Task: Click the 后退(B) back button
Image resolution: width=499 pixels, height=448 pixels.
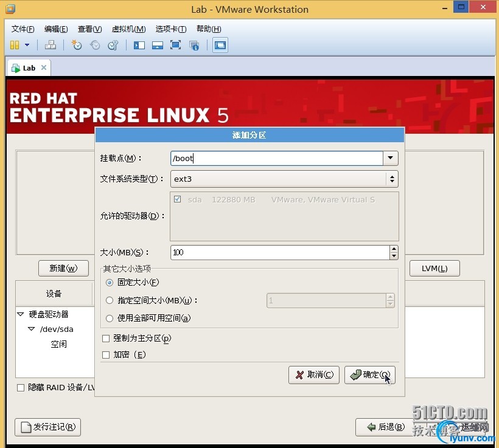Action: [386, 427]
